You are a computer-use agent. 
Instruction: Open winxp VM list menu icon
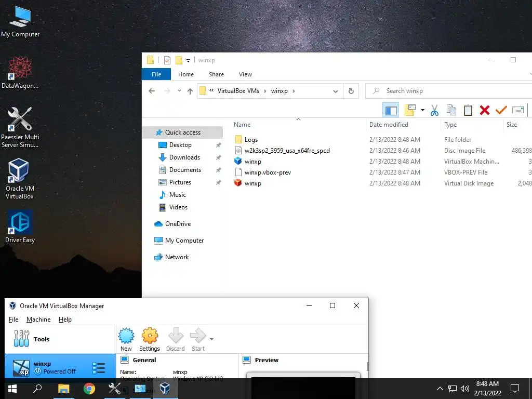(x=99, y=368)
